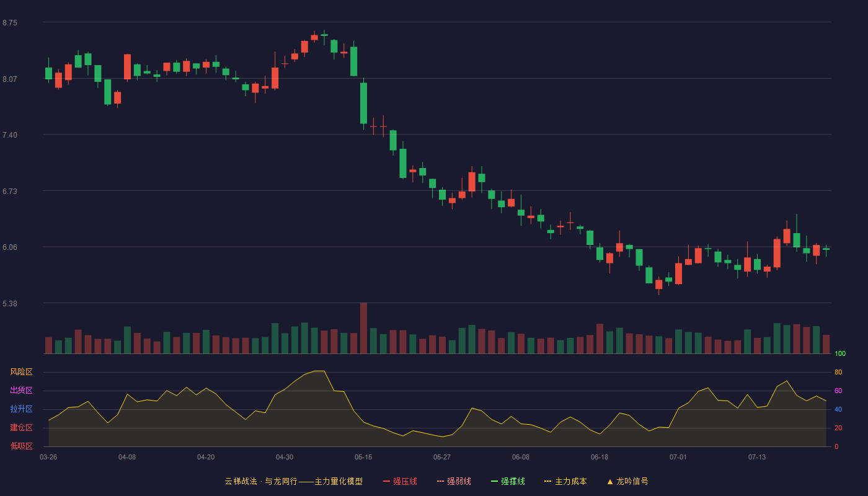The height and width of the screenshot is (496, 868).
Task: Click the 06-08 date label
Action: pyautogui.click(x=521, y=457)
